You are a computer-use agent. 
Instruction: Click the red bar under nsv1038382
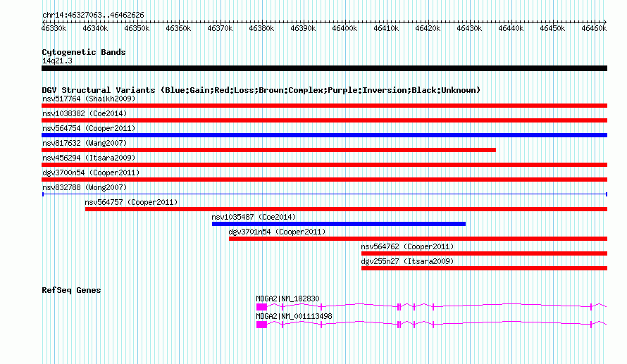324,120
